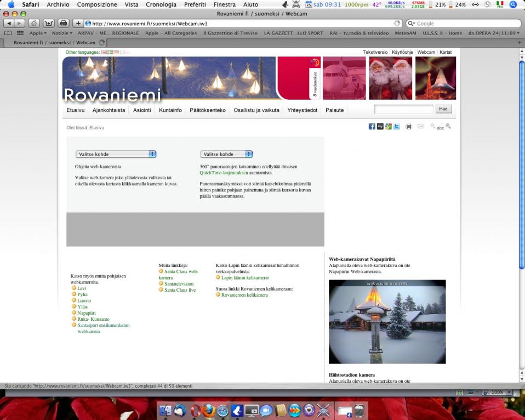Open the Apple menu logo

[x=11, y=4]
